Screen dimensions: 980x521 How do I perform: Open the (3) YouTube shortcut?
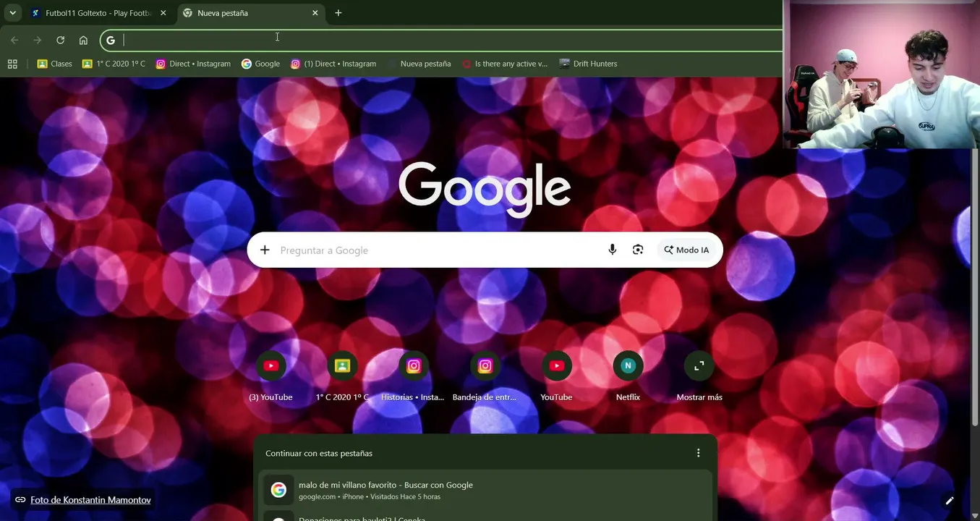270,376
